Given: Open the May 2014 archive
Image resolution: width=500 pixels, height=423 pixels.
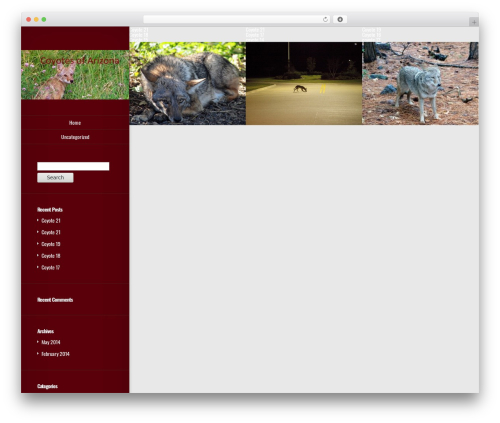Looking at the screenshot, I should [51, 342].
